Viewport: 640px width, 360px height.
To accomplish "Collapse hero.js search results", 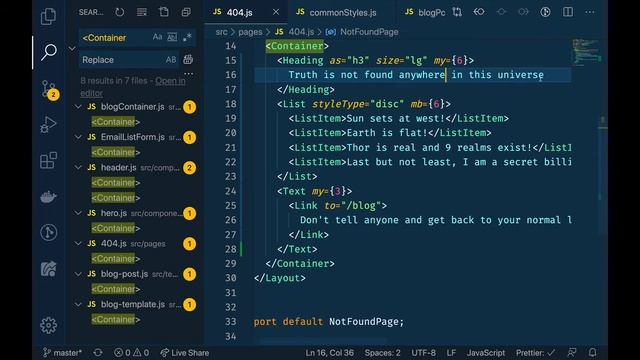I will tap(78, 213).
